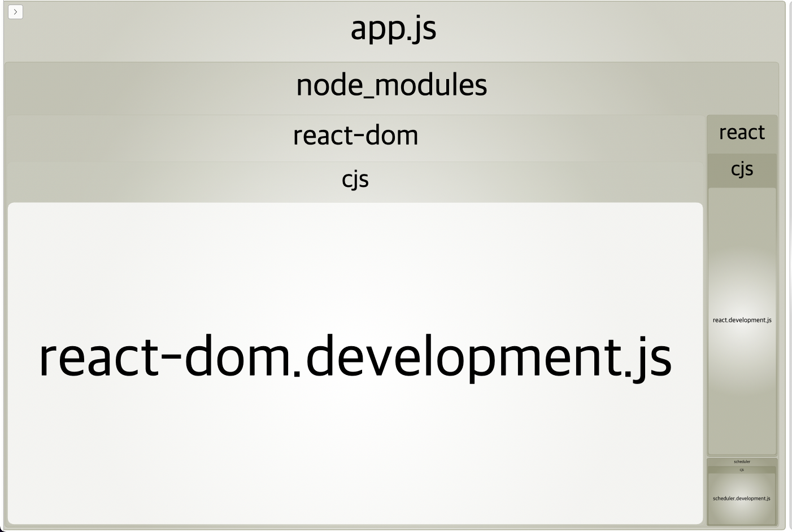Click the cjs folder under react
The width and height of the screenshot is (792, 532).
742,169
